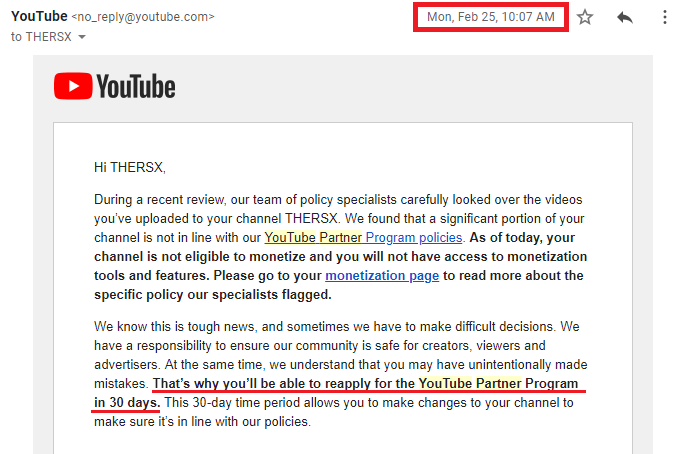Open the three-dot more options menu
The width and height of the screenshot is (678, 454).
[665, 17]
